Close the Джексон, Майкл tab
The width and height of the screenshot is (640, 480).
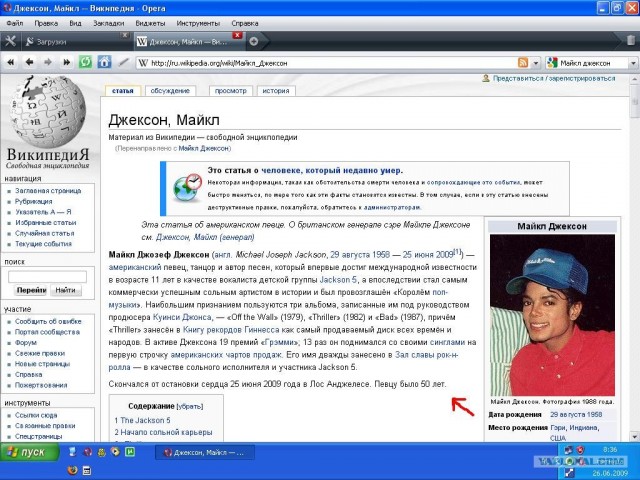[237, 36]
